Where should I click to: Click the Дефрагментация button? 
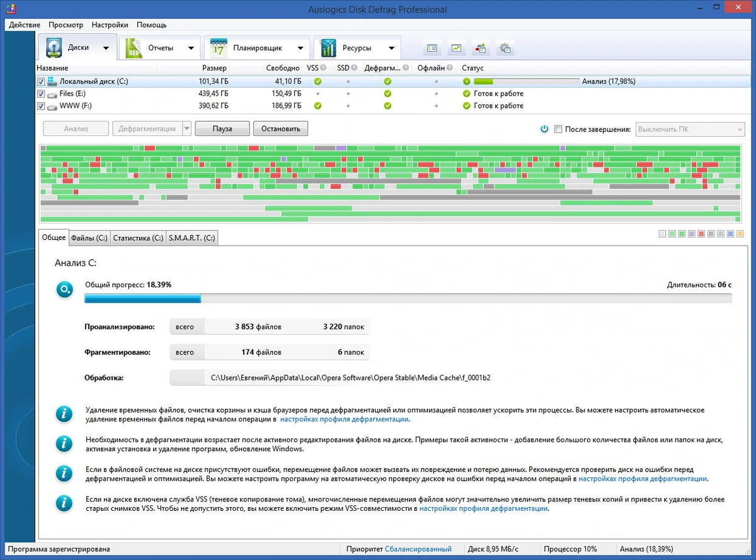147,129
